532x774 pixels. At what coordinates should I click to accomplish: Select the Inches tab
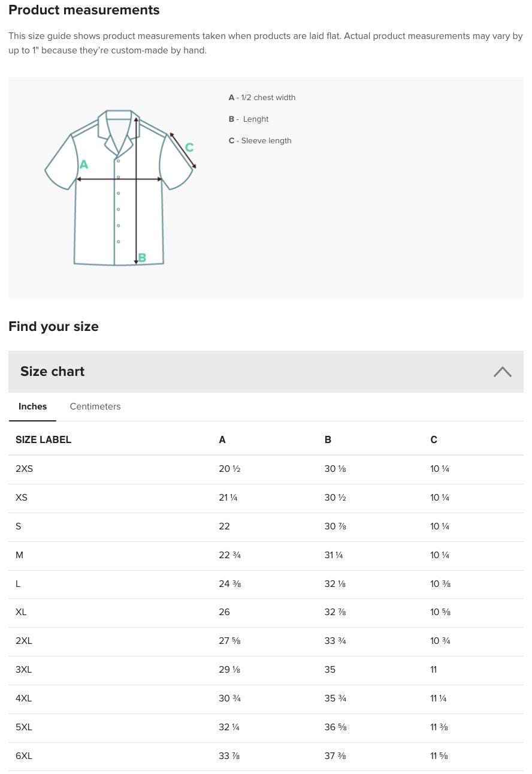pos(32,406)
